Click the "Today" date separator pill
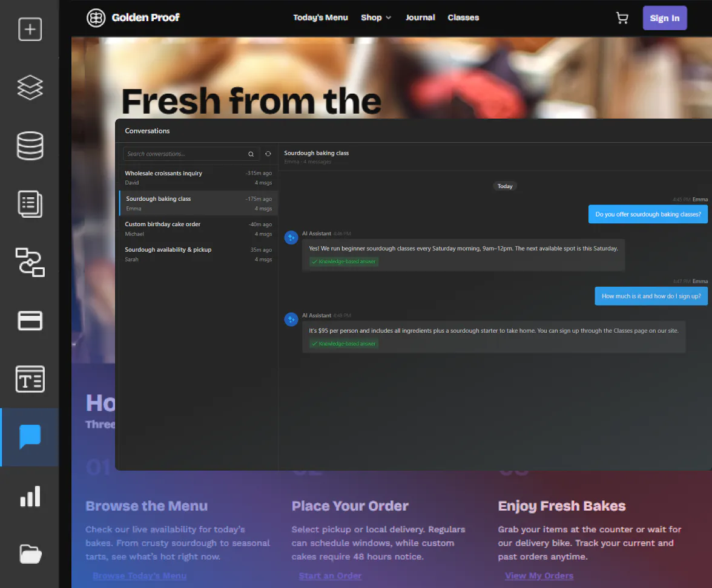712x588 pixels. click(x=505, y=186)
